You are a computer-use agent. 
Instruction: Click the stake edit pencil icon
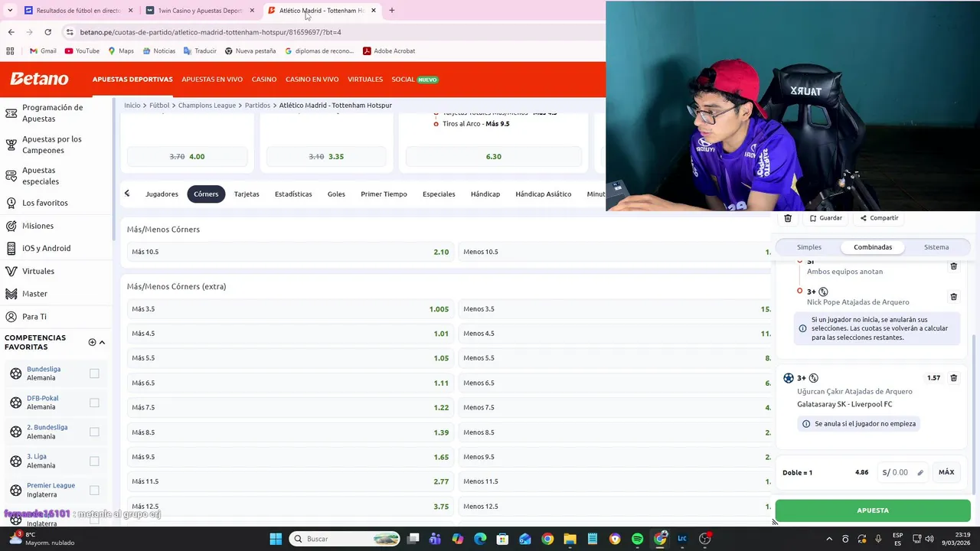[920, 473]
